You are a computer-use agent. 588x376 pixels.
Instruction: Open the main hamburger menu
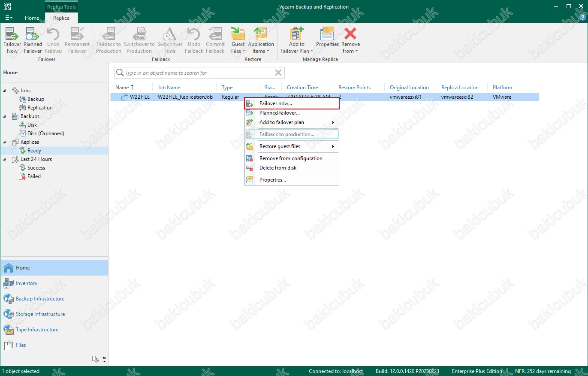(9, 18)
